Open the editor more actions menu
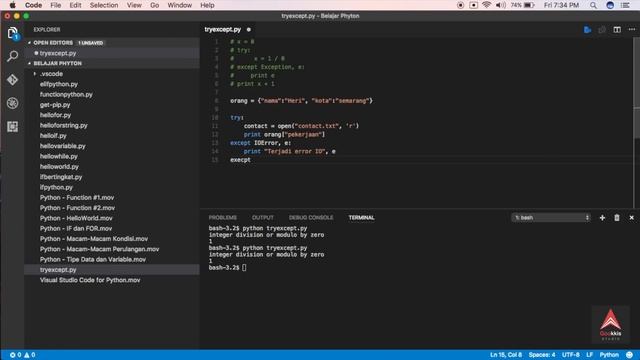This screenshot has height=360, width=640. (x=631, y=30)
